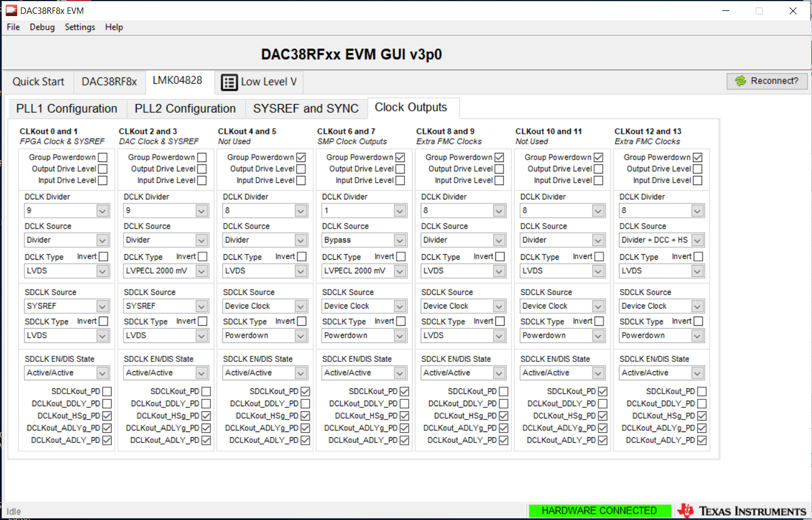Enable Output Drive Level for CLKout 2 and 3
The width and height of the screenshot is (812, 520).
pyautogui.click(x=202, y=169)
